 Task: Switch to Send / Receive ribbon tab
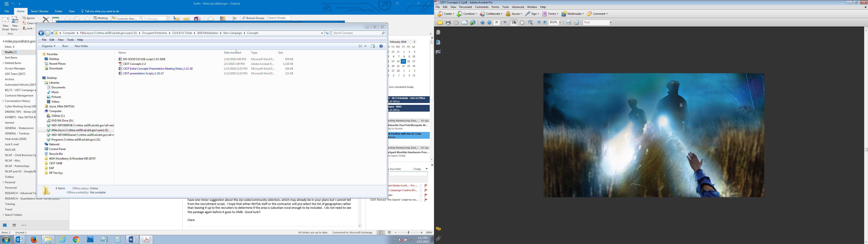click(39, 11)
